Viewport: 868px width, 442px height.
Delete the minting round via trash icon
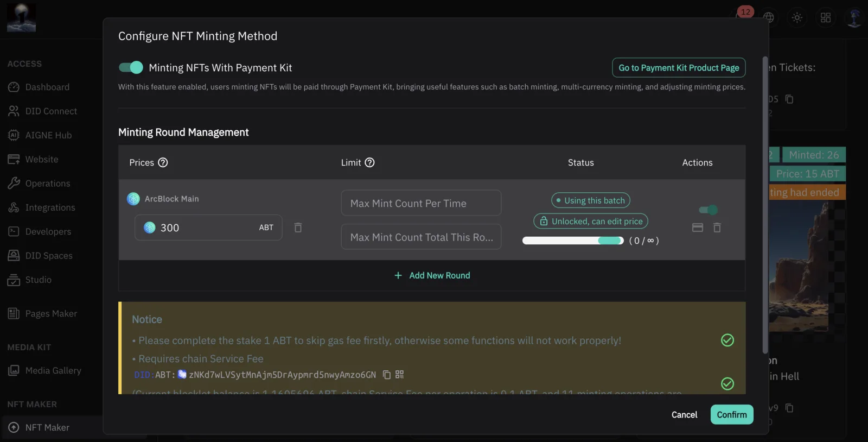click(x=717, y=228)
